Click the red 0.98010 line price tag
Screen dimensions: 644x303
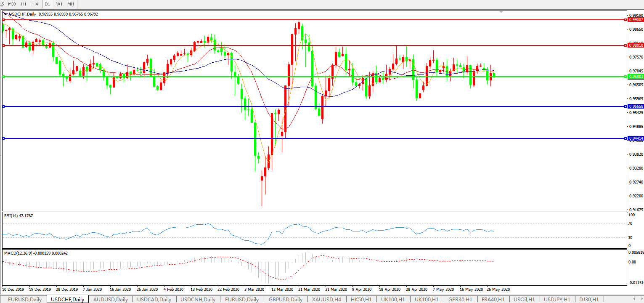pos(635,45)
